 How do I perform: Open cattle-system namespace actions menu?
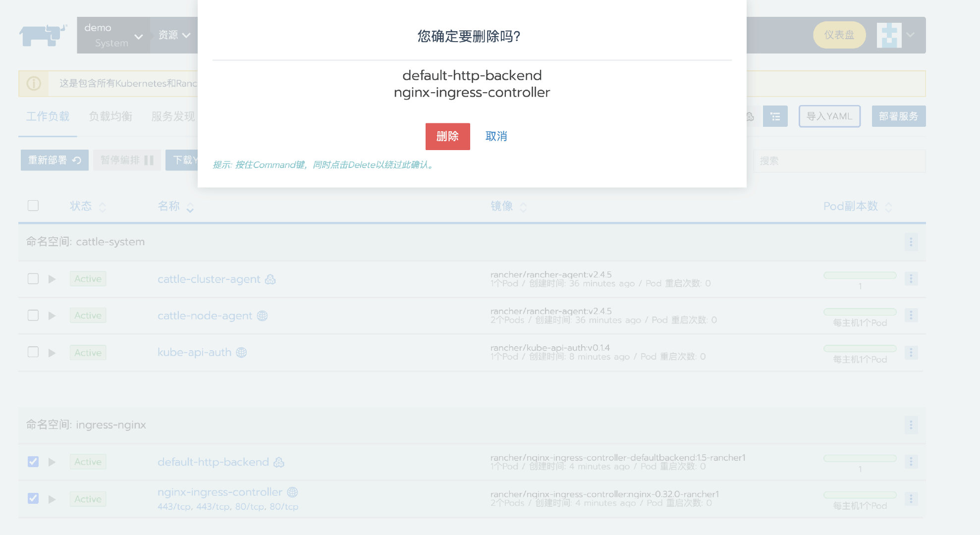[911, 242]
